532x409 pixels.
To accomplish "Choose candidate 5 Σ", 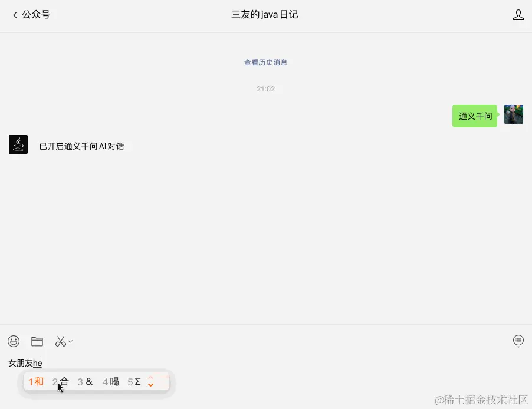I will [x=134, y=382].
